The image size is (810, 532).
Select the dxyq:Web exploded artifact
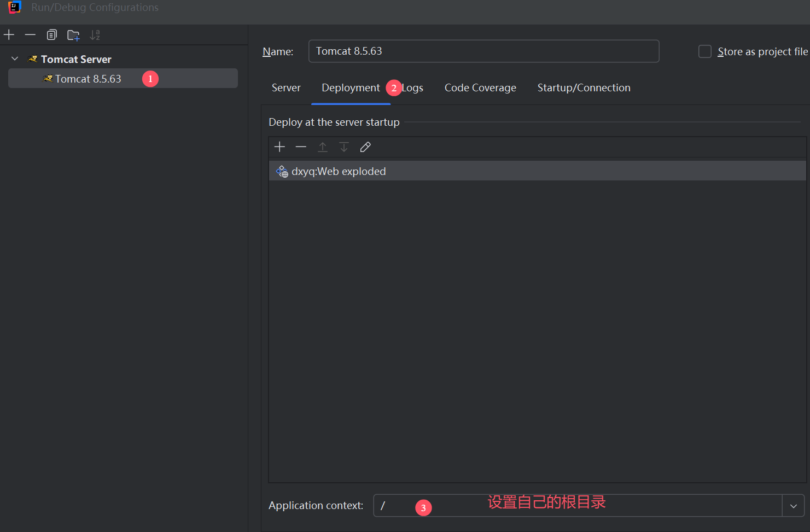(x=339, y=171)
